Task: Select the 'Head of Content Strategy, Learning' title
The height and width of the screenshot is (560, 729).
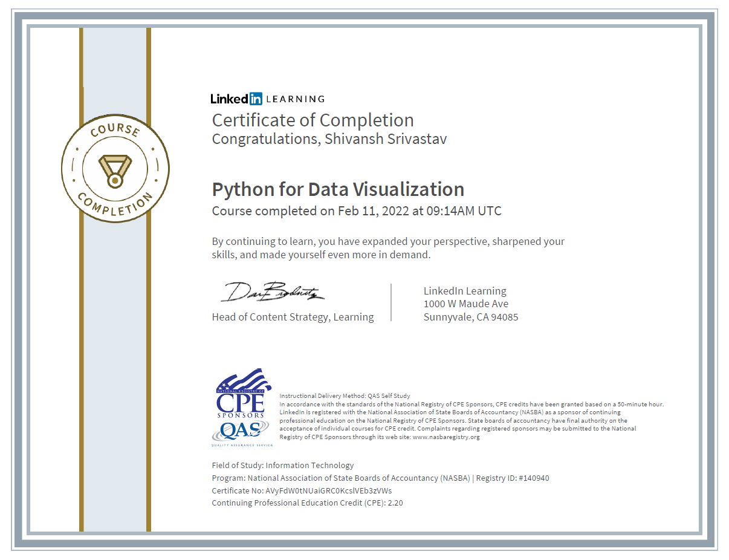Action: pos(293,316)
